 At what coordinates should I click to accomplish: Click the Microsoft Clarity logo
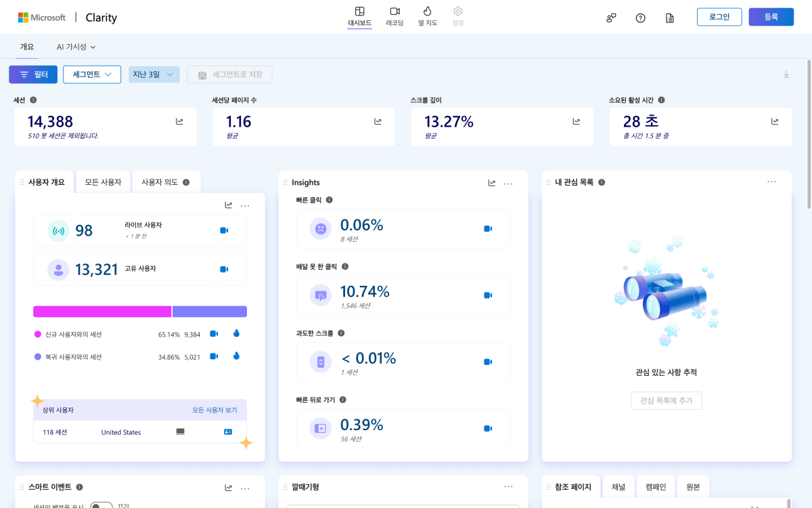point(67,18)
